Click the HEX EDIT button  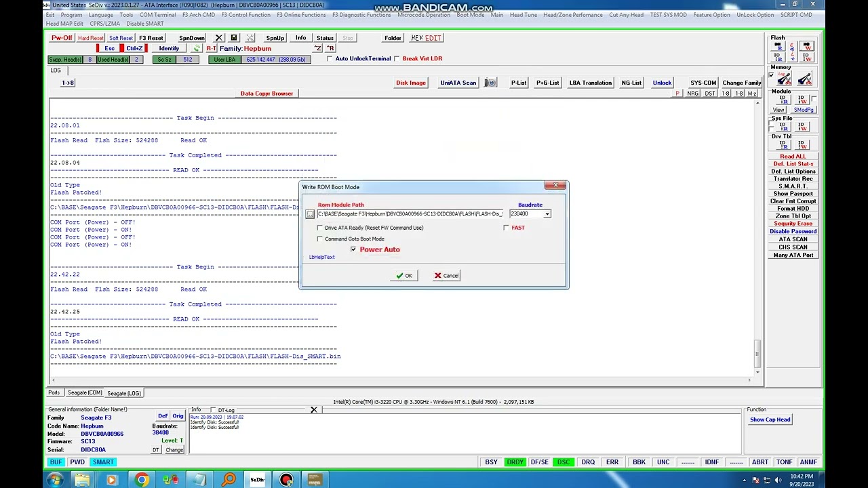click(x=426, y=38)
